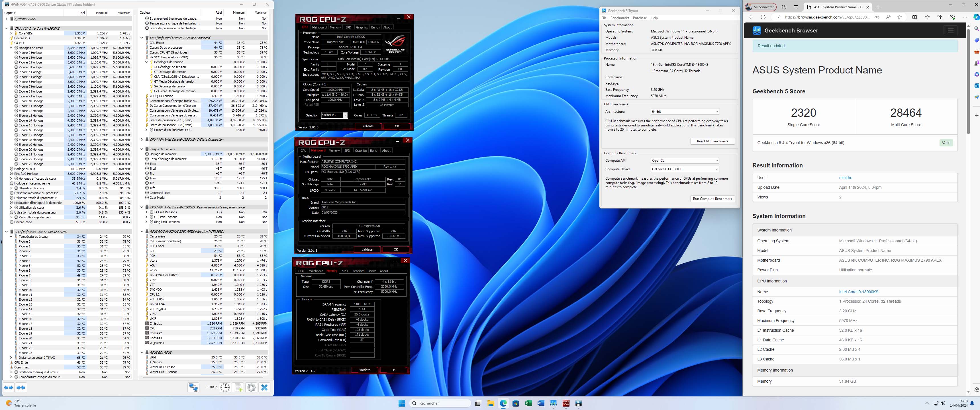Collapse the Horloges de cœur group
980x410 pixels.
tap(11, 48)
